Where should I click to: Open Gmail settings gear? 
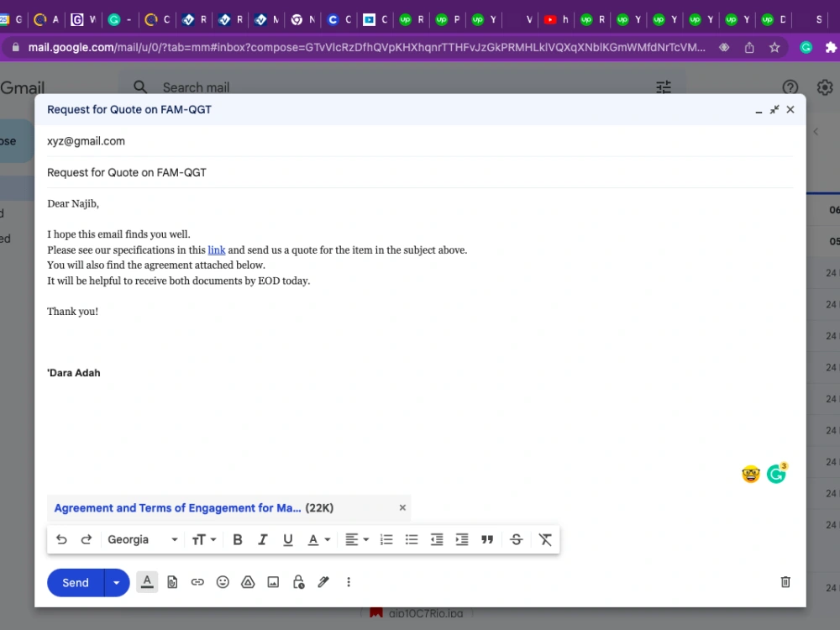[x=825, y=87]
